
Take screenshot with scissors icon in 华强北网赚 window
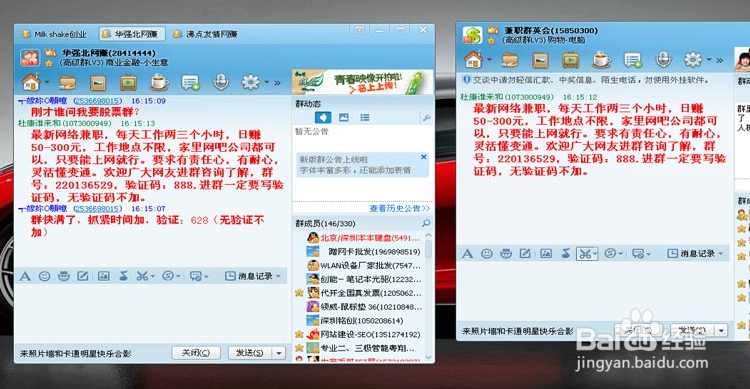142,276
